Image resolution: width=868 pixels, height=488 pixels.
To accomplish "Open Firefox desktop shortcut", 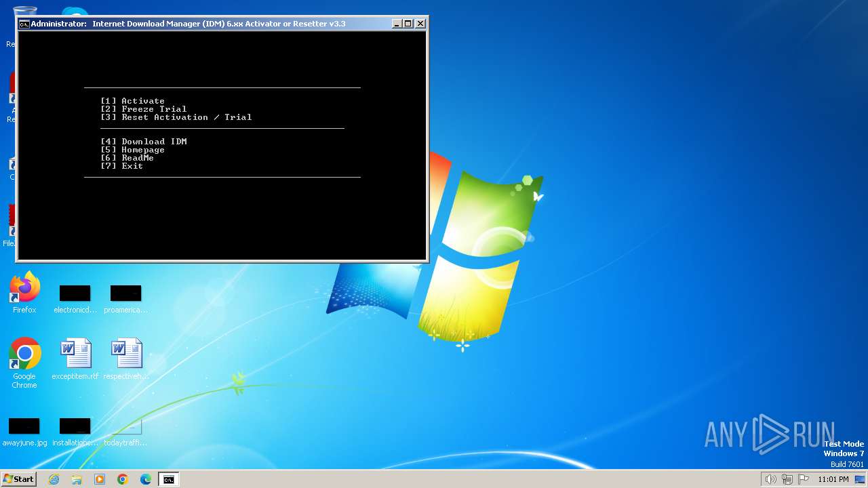I will 24,293.
